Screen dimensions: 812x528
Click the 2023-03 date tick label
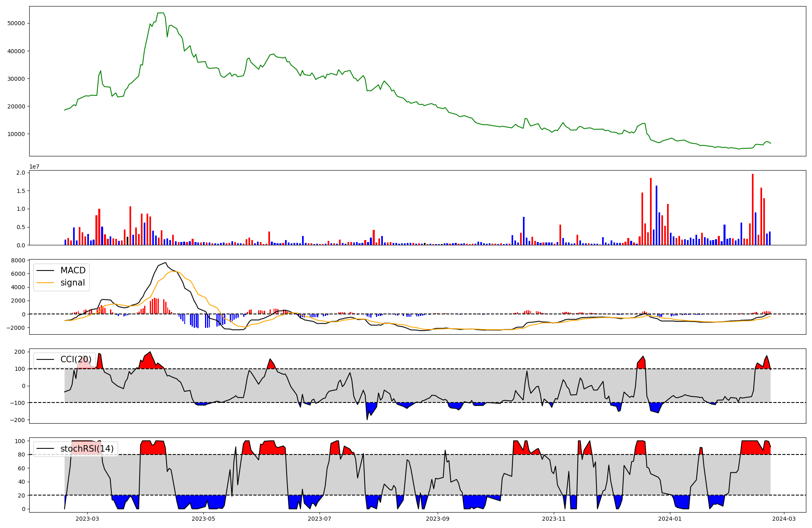coord(87,519)
